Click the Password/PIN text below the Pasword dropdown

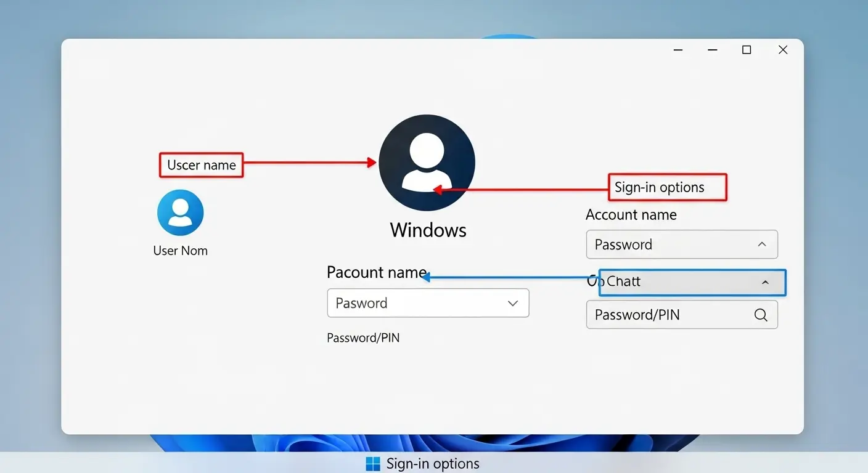tap(363, 338)
